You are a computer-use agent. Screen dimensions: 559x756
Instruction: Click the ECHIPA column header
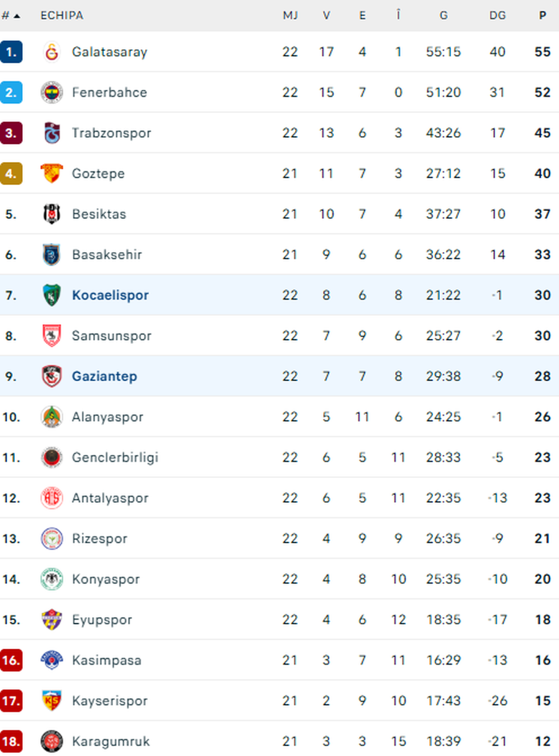click(x=61, y=16)
